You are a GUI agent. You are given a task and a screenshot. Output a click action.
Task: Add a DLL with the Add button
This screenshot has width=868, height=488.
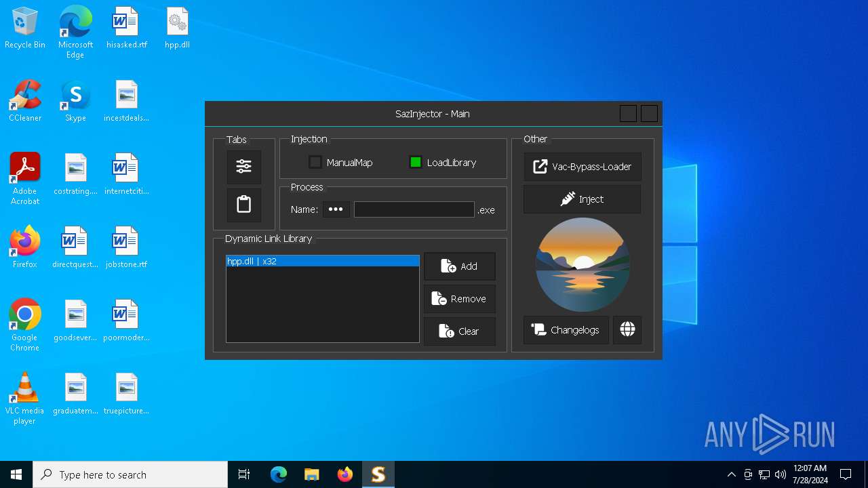tap(460, 266)
